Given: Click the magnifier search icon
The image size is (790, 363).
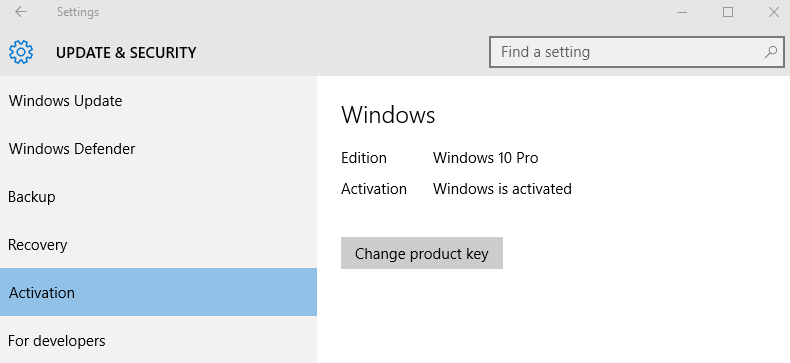Looking at the screenshot, I should pyautogui.click(x=770, y=52).
